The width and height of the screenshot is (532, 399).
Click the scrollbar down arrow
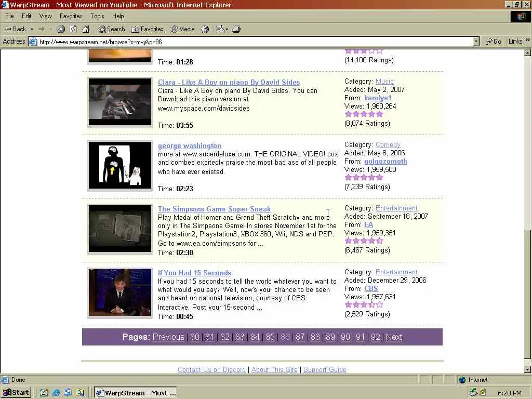[527, 370]
